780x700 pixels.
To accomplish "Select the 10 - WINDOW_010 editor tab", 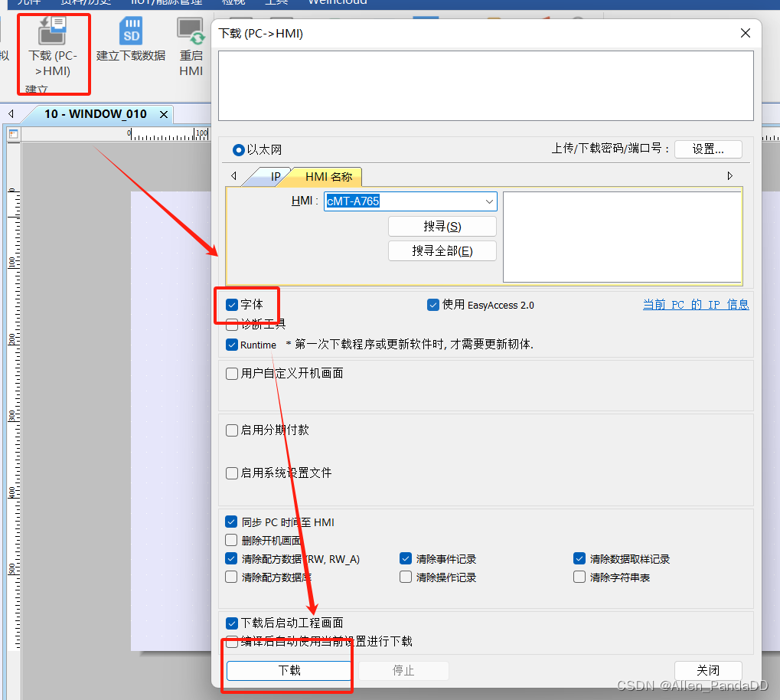I will tap(96, 114).
